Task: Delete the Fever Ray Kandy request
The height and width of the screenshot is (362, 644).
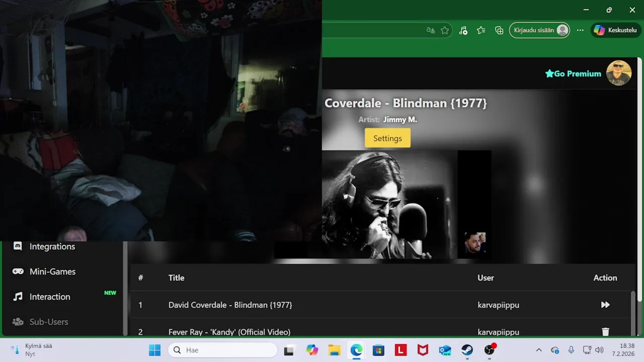Action: 605,332
